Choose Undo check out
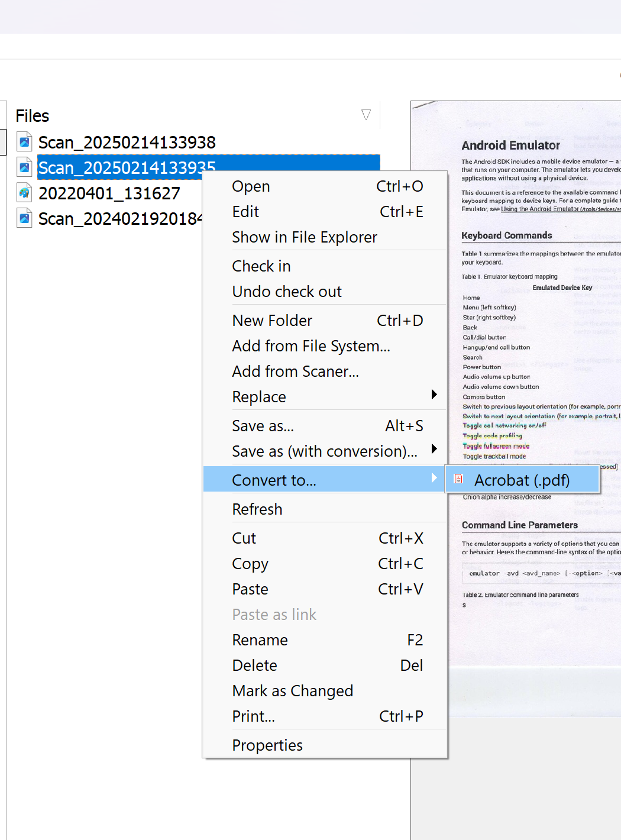 click(x=287, y=292)
